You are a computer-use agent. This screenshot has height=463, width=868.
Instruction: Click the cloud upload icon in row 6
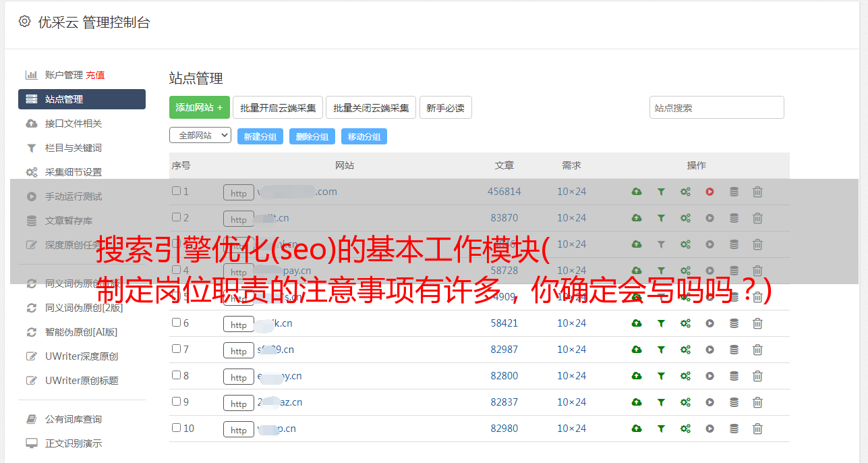tap(637, 323)
